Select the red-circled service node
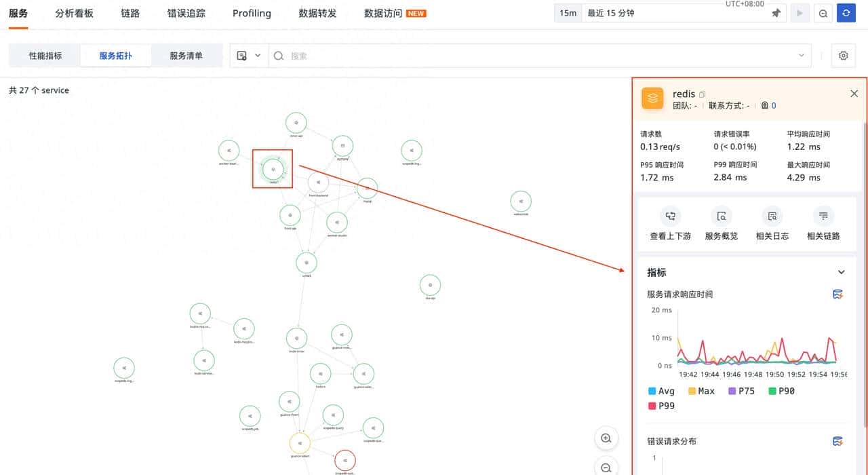 [345, 460]
